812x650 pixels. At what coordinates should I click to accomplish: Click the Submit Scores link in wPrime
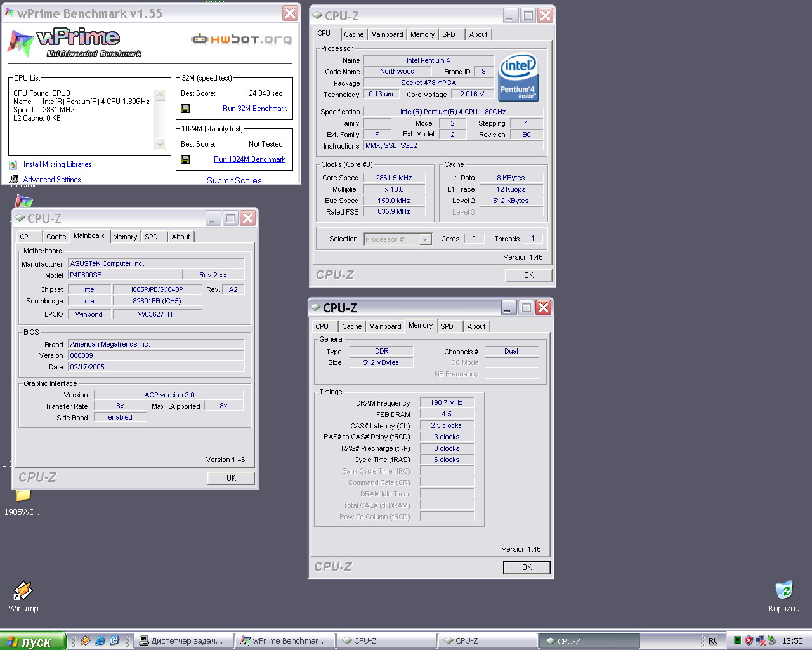234,180
